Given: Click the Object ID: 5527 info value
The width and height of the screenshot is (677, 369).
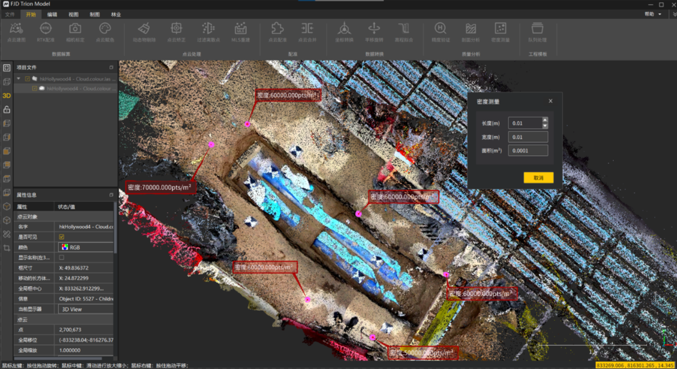Looking at the screenshot, I should (85, 299).
